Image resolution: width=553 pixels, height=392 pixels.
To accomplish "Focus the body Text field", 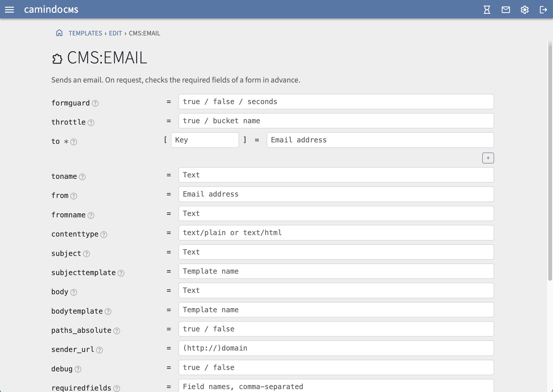I will pyautogui.click(x=336, y=290).
